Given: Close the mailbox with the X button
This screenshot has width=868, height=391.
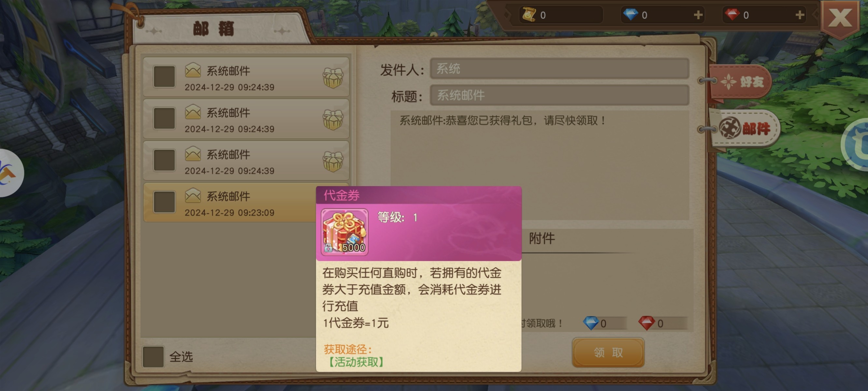Looking at the screenshot, I should pyautogui.click(x=840, y=18).
